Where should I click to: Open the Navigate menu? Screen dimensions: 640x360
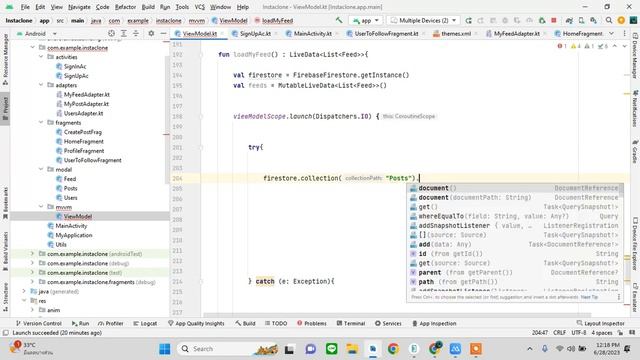tap(79, 7)
